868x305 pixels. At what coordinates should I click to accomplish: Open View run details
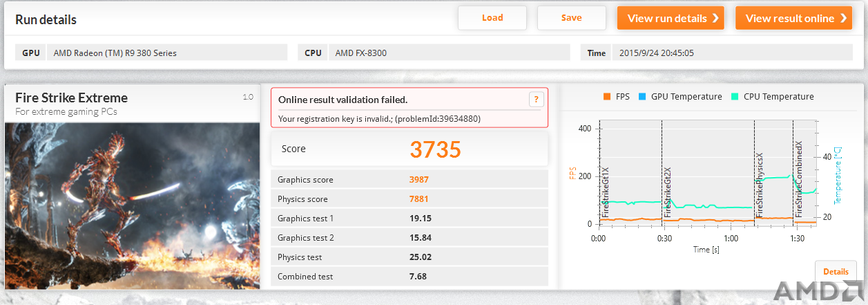click(x=671, y=18)
